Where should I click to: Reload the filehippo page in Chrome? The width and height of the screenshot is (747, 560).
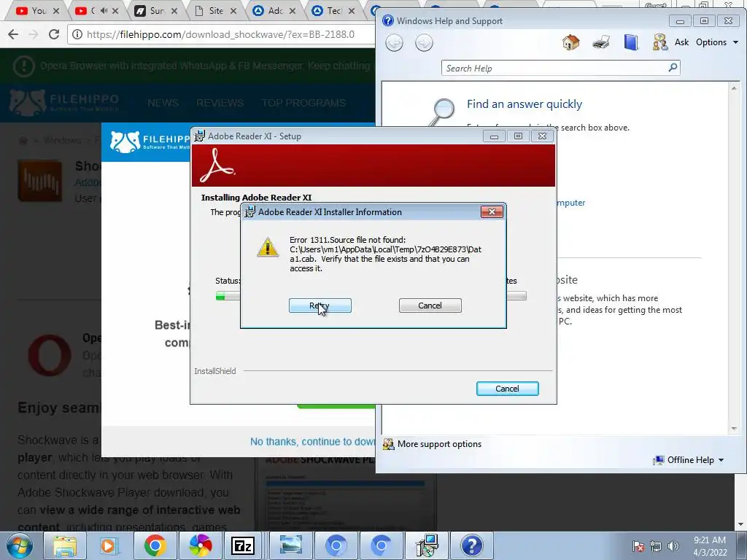pyautogui.click(x=54, y=34)
